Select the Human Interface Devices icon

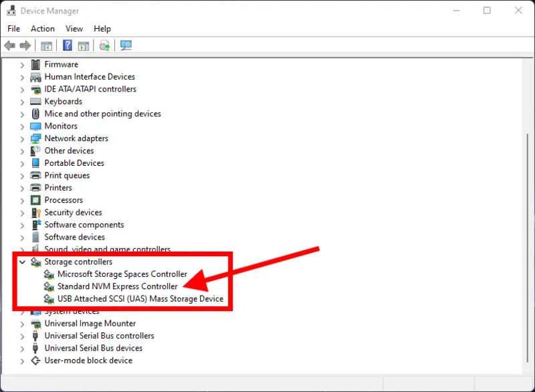35,77
